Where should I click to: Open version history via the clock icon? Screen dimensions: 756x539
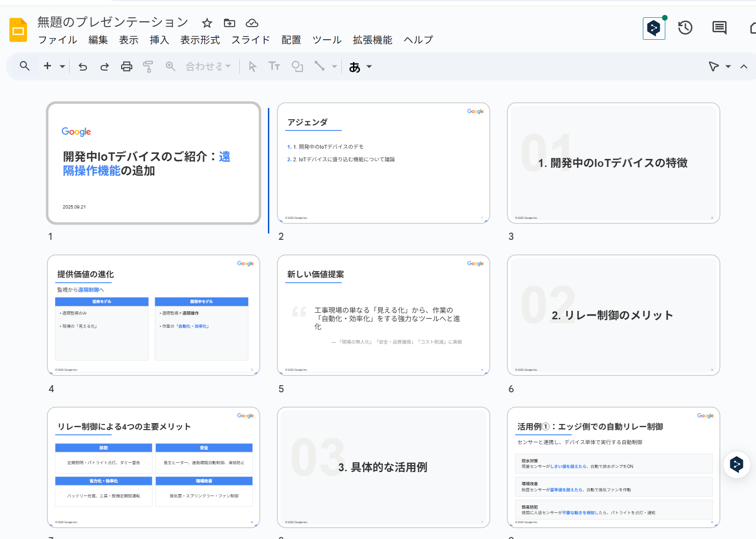coord(685,28)
